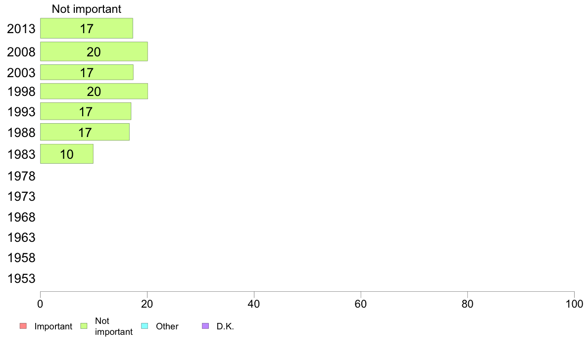Click the purple D.K. legend swatch
The height and width of the screenshot is (364, 588).
(205, 326)
